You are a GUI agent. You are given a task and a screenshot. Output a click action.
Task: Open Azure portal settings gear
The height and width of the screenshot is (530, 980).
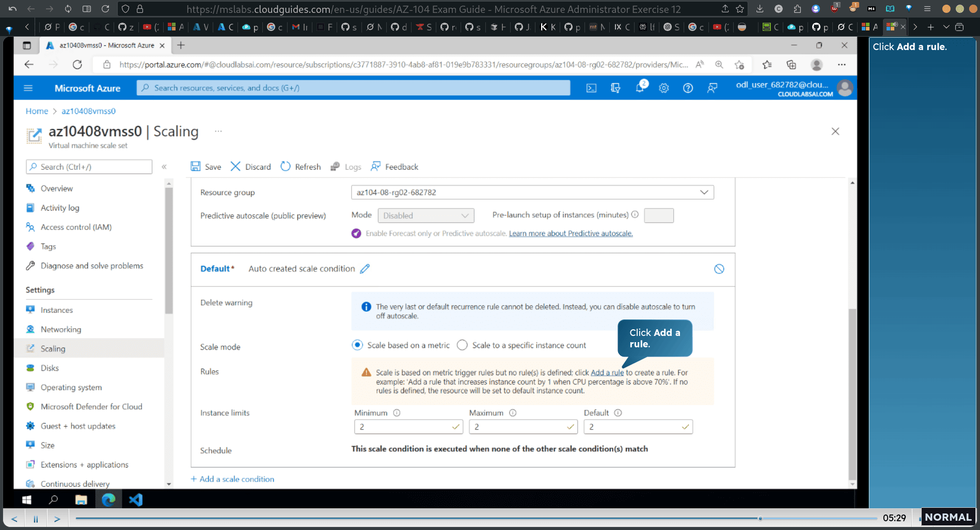(x=664, y=88)
